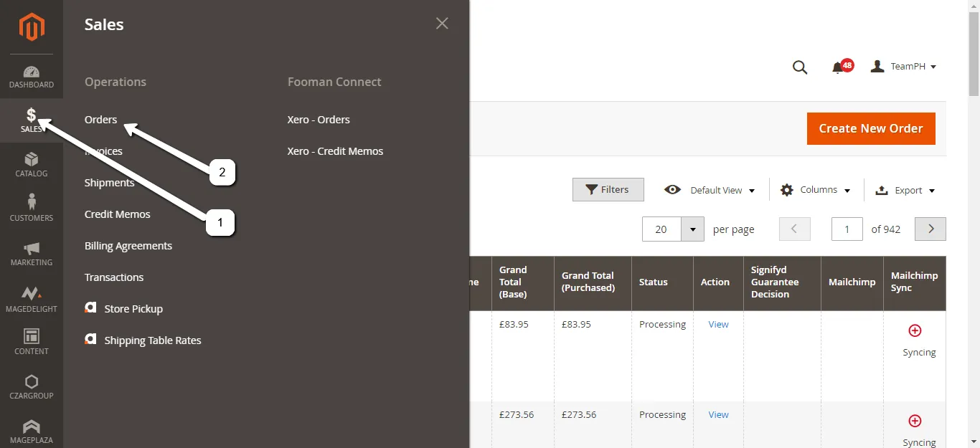Screen dimensions: 980x448
Task: Select Credit Memos in Sales menu
Action: [x=118, y=214]
